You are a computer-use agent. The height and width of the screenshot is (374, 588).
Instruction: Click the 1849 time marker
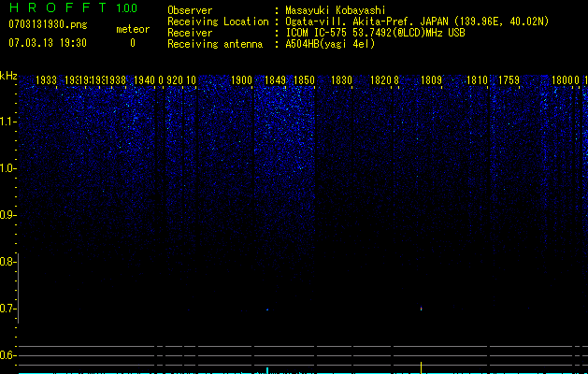point(275,80)
